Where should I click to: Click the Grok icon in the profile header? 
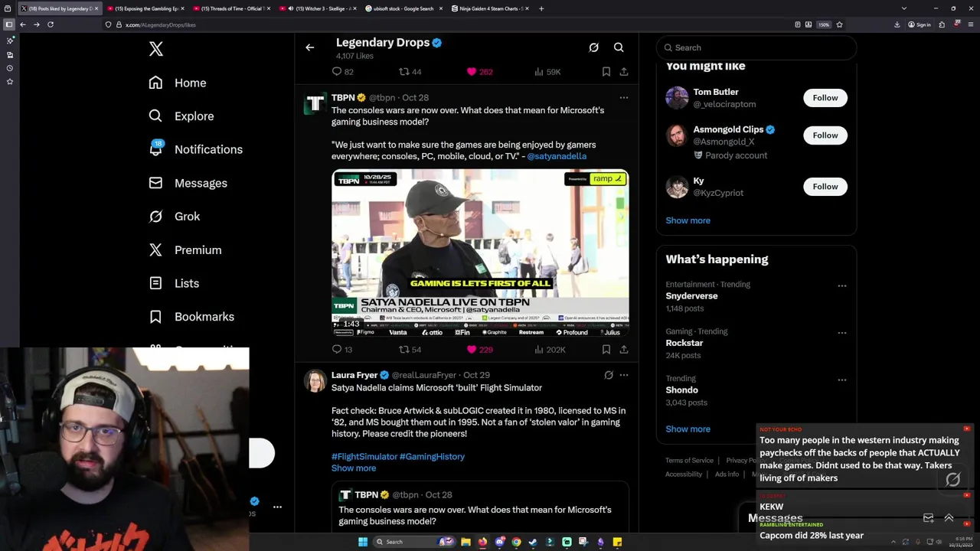pos(593,47)
